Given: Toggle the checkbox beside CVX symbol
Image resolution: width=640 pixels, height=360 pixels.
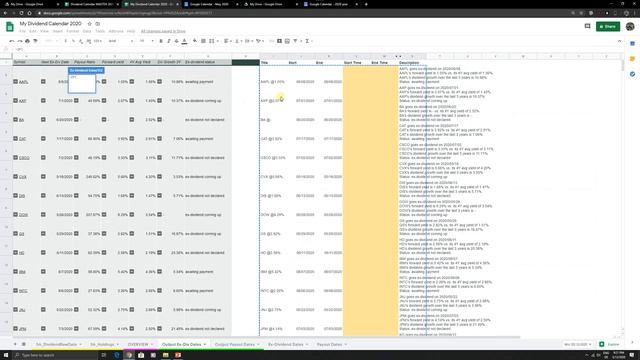Looking at the screenshot, I should 16,176.
